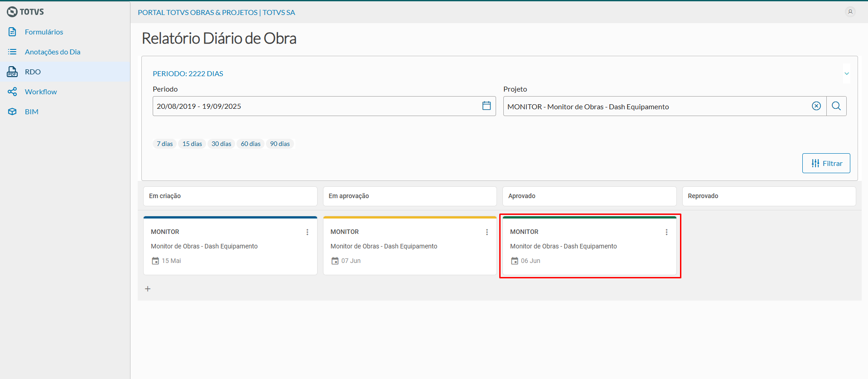The width and height of the screenshot is (868, 379).
Task: Collapse the PERIODO filter panel chevron
Action: (847, 73)
